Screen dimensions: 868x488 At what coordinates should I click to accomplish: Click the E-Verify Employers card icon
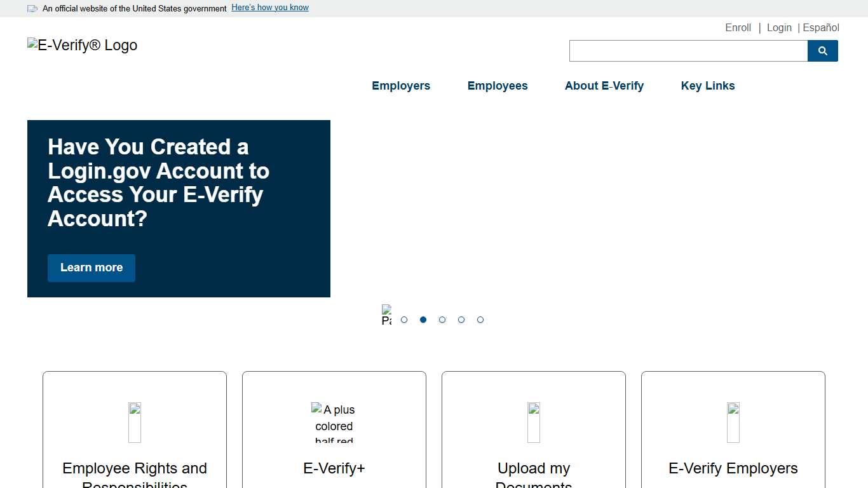pyautogui.click(x=733, y=422)
